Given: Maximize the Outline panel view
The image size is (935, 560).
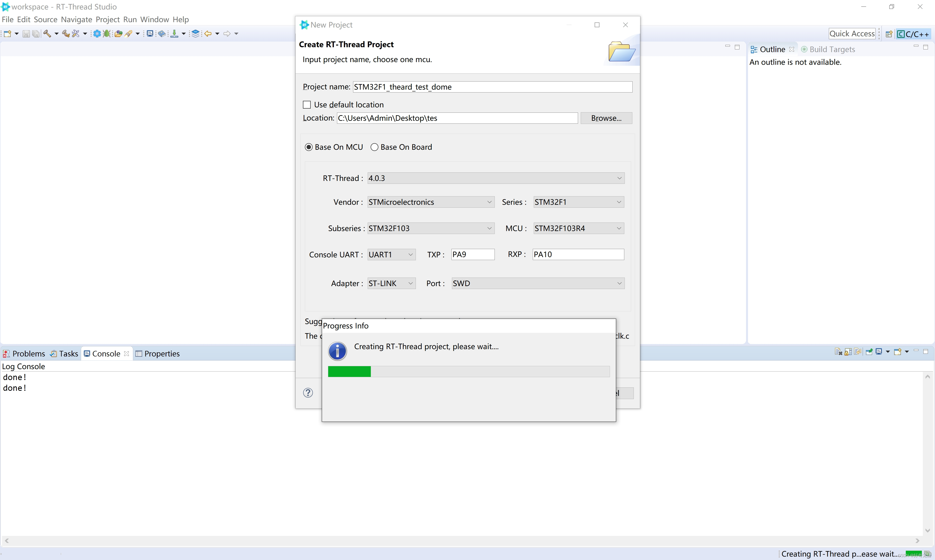Looking at the screenshot, I should 926,47.
